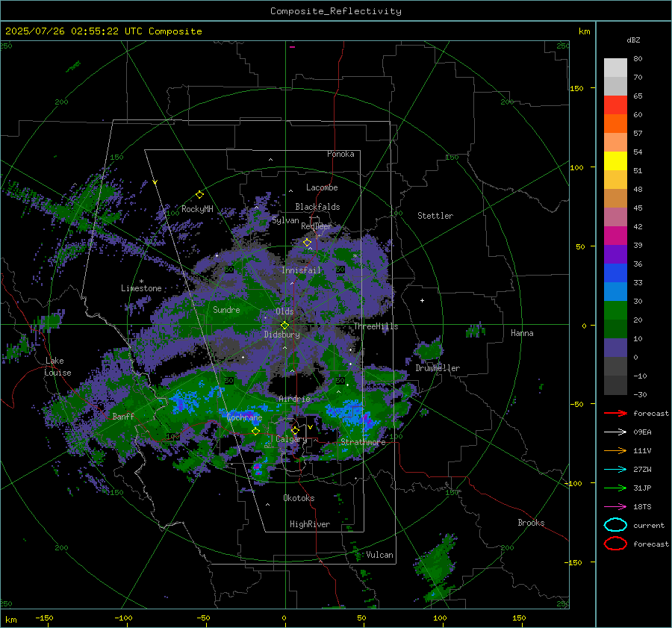Click the cyan 27ZW arrow legend icon

[615, 470]
